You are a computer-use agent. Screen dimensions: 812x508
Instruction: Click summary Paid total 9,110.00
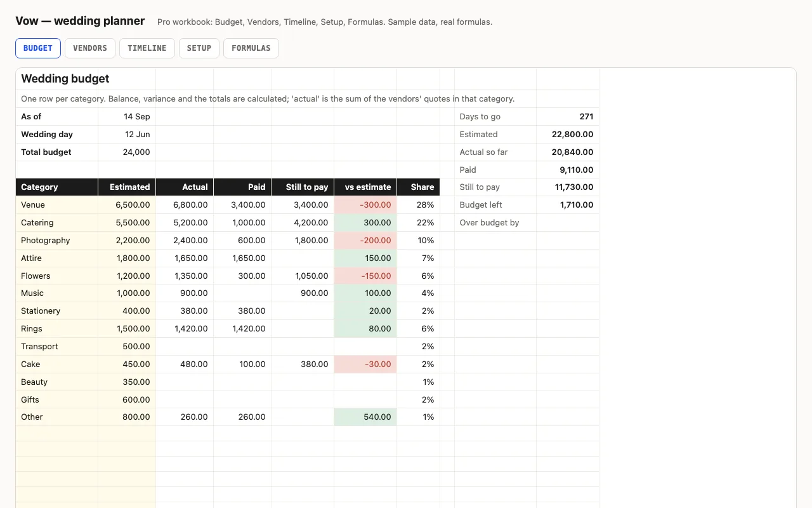pos(568,170)
